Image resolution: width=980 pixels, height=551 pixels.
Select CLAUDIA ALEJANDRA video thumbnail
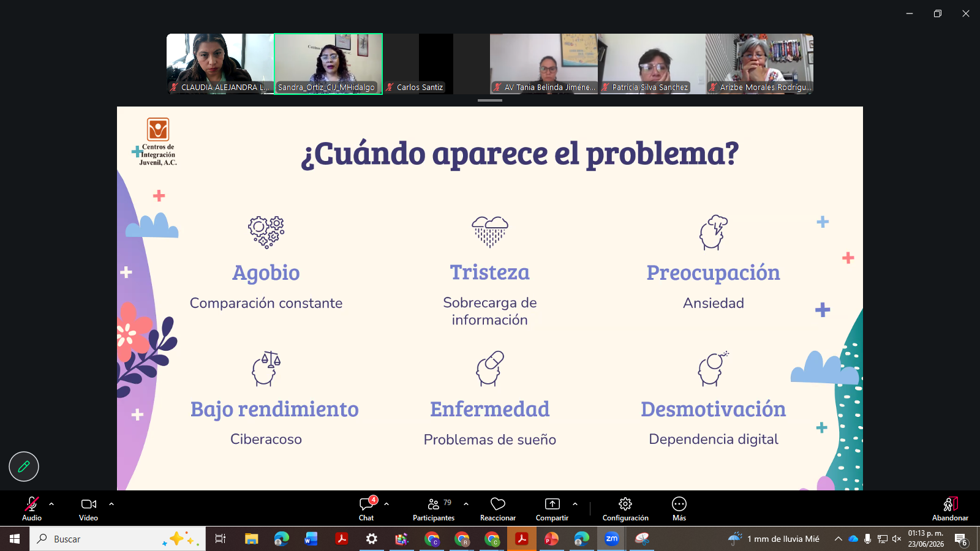[220, 64]
